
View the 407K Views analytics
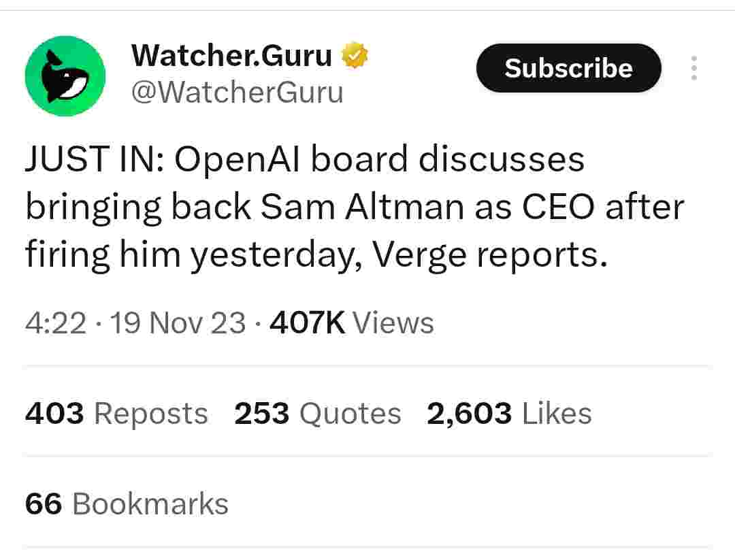351,323
